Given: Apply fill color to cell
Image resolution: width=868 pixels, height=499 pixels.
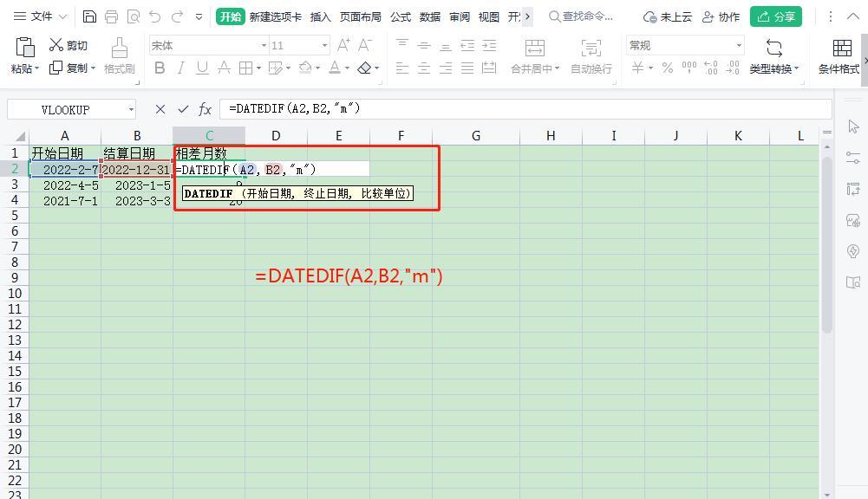Looking at the screenshot, I should [x=305, y=68].
